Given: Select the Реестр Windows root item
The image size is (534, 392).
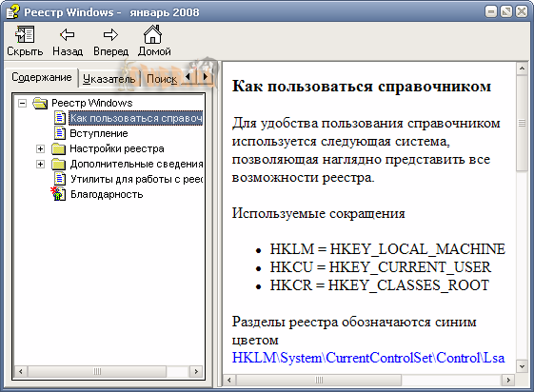Looking at the screenshot, I should point(92,103).
